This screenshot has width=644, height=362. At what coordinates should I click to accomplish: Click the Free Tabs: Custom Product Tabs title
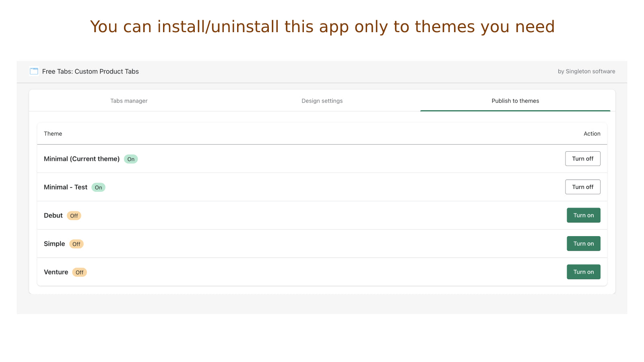pos(90,71)
